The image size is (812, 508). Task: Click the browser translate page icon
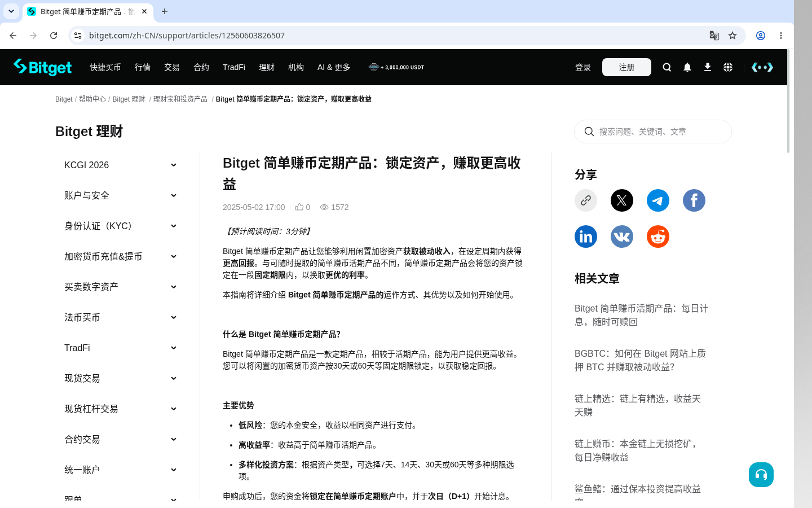714,36
